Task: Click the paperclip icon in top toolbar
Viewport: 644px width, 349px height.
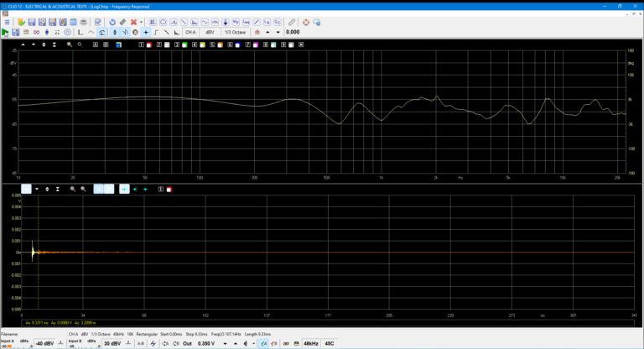Action: pos(292,22)
